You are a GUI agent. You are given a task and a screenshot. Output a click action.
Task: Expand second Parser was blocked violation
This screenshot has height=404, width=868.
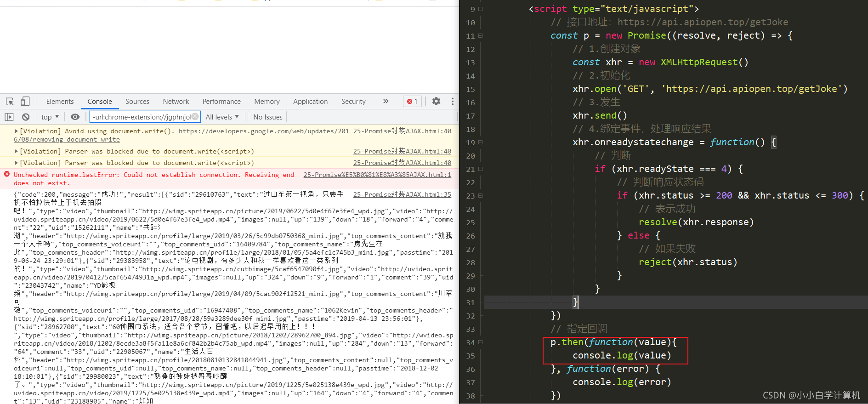17,163
